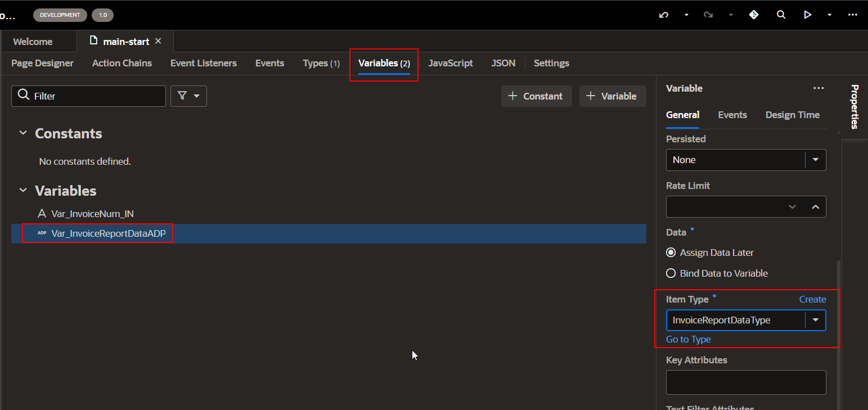Click the string type icon beside Var_InvoiceNum_IN
This screenshot has height=410, width=868.
(x=42, y=214)
